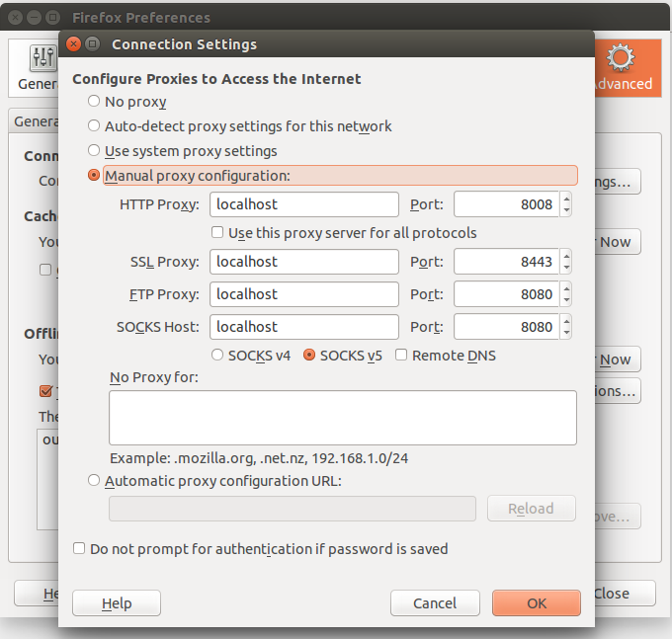The height and width of the screenshot is (639, 672).
Task: Select the No proxy option
Action: 94,102
